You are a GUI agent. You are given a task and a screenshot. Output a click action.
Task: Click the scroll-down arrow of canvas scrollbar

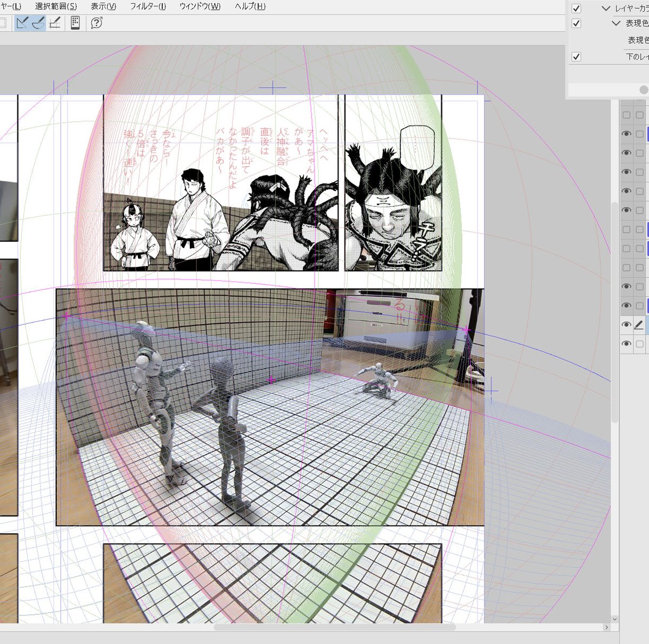614,619
